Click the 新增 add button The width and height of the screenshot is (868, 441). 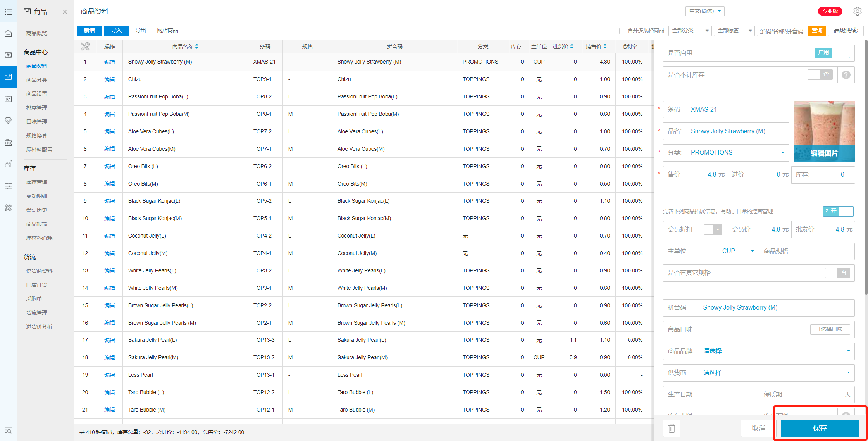coord(89,31)
